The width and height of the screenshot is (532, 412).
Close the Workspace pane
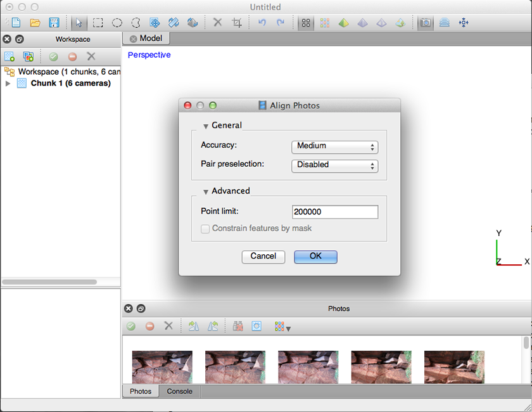pyautogui.click(x=7, y=39)
